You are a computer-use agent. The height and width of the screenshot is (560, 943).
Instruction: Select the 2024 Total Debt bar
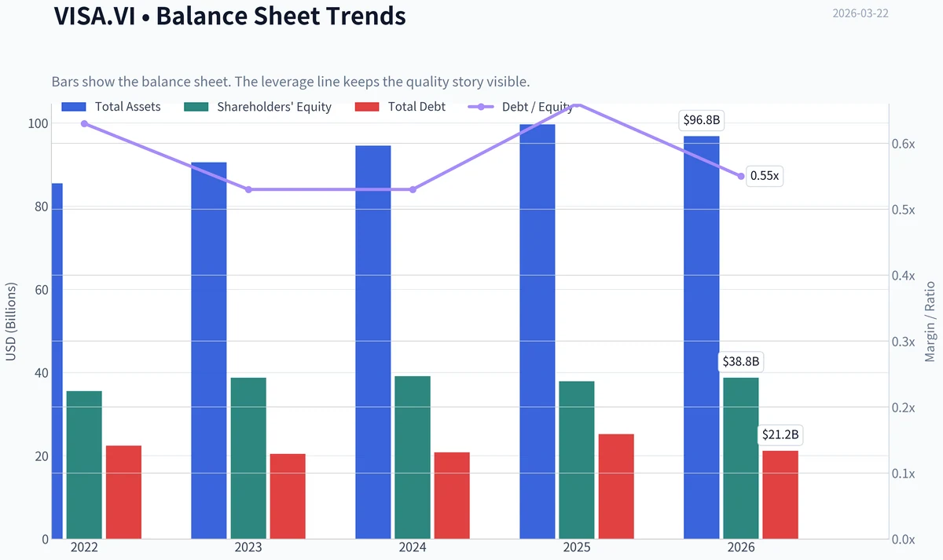(x=452, y=496)
